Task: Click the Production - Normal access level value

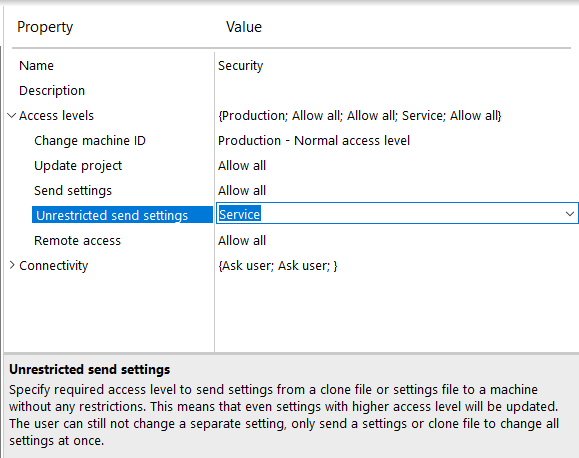Action: click(x=314, y=141)
